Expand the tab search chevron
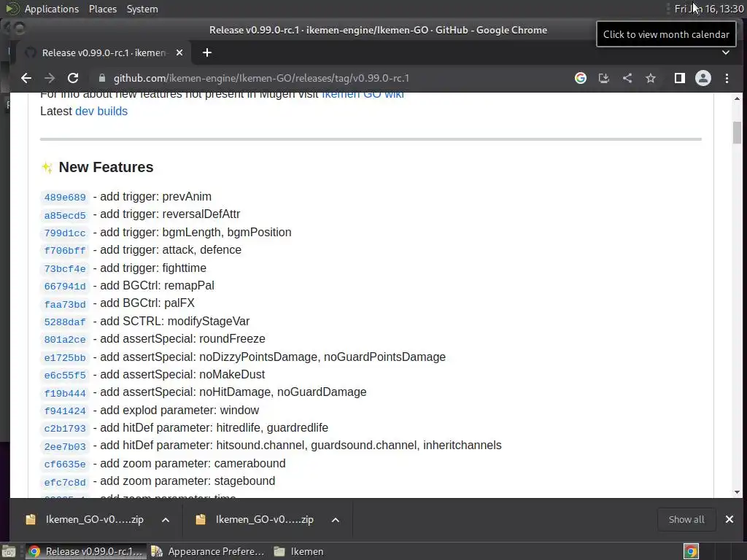The image size is (747, 560). [x=726, y=52]
